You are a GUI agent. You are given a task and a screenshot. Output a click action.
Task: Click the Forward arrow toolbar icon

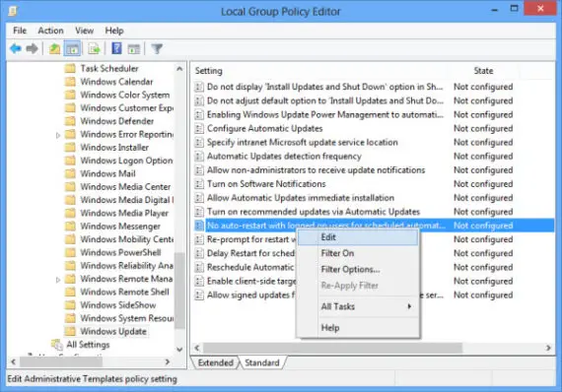point(32,48)
